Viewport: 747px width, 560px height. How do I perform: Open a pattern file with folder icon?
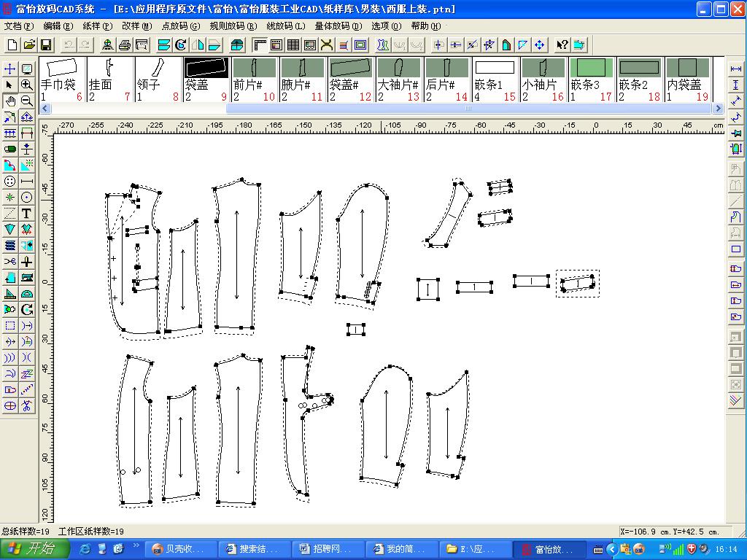pyautogui.click(x=29, y=44)
